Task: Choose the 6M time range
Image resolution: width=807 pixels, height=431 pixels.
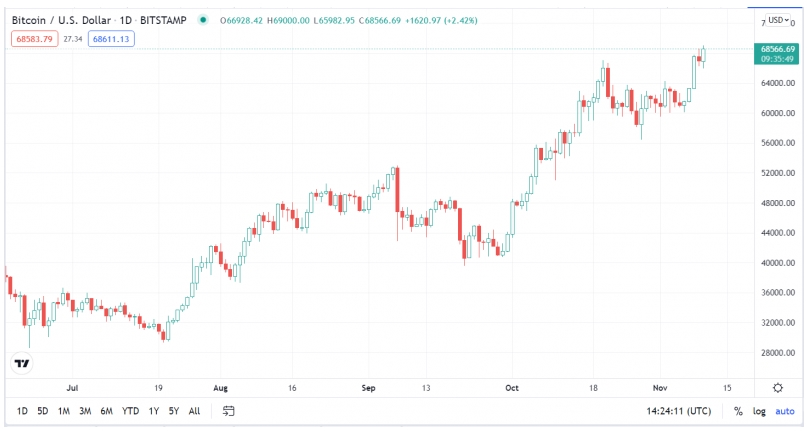Action: tap(108, 411)
